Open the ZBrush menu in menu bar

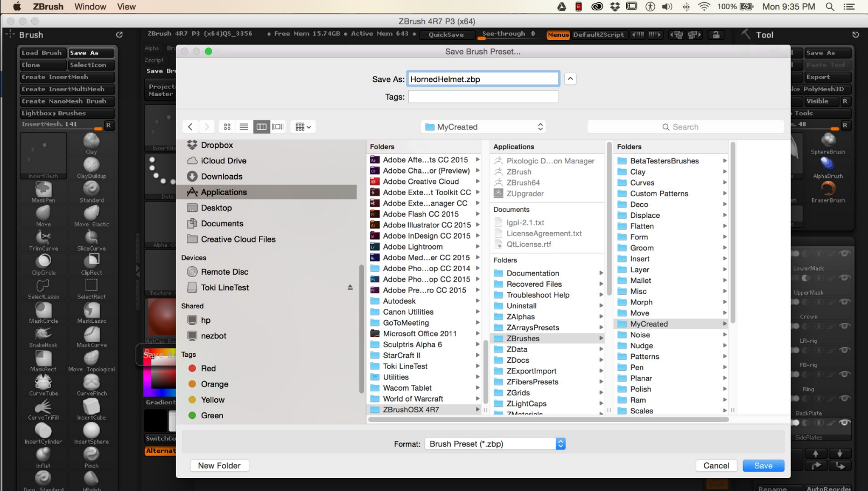pos(48,6)
